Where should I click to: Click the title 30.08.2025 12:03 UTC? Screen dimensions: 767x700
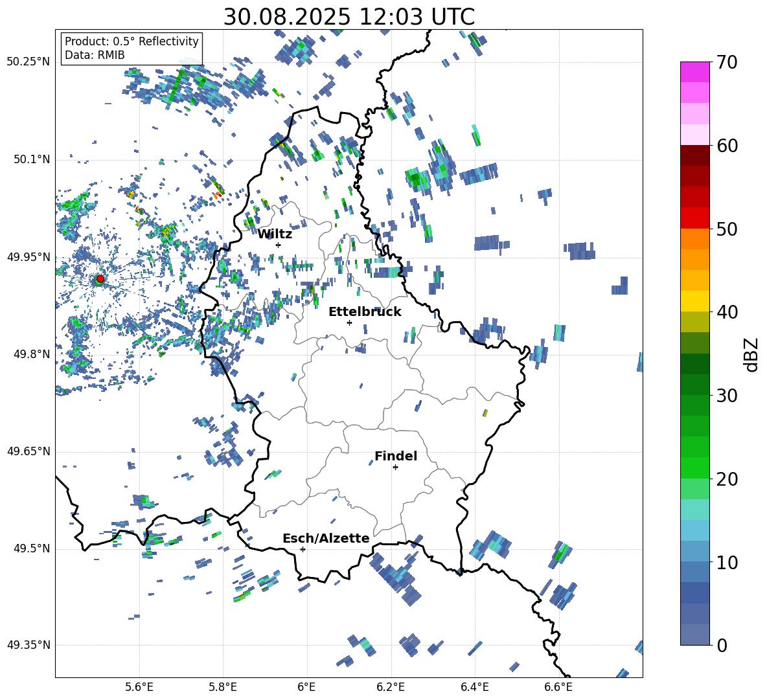[x=349, y=17]
